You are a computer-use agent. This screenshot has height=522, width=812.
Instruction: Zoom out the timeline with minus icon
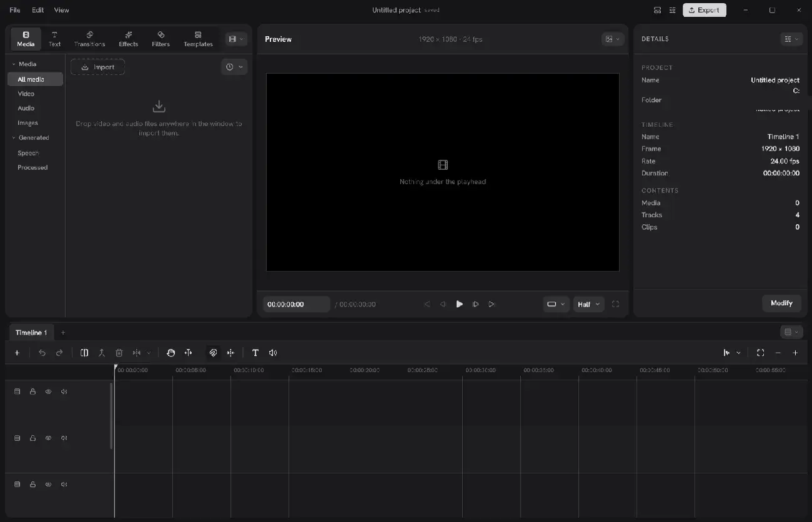[778, 353]
